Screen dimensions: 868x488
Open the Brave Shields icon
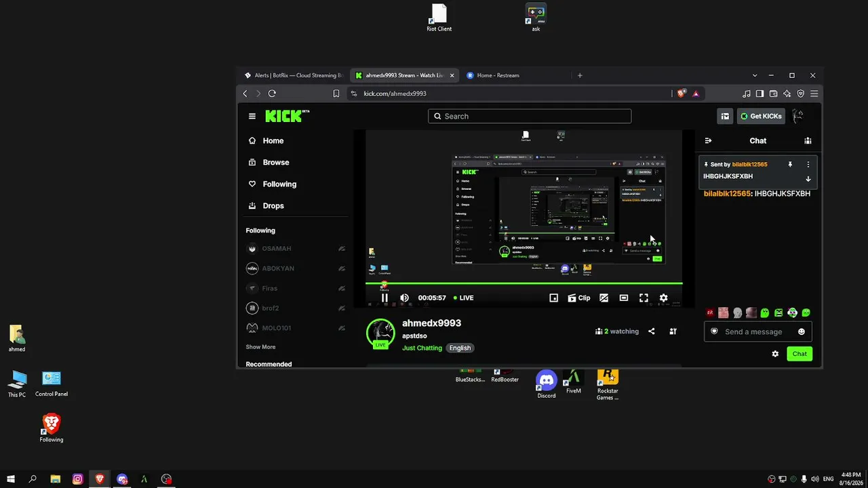pos(682,94)
